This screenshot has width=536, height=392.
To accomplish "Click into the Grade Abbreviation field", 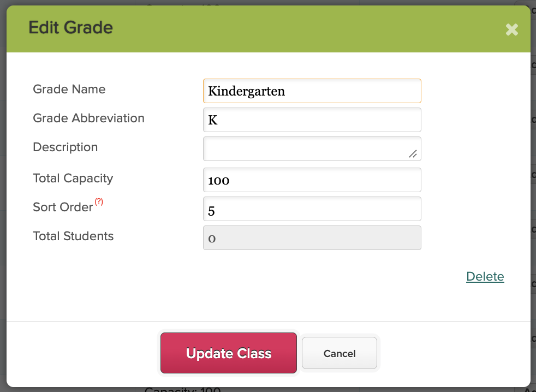I will [312, 120].
